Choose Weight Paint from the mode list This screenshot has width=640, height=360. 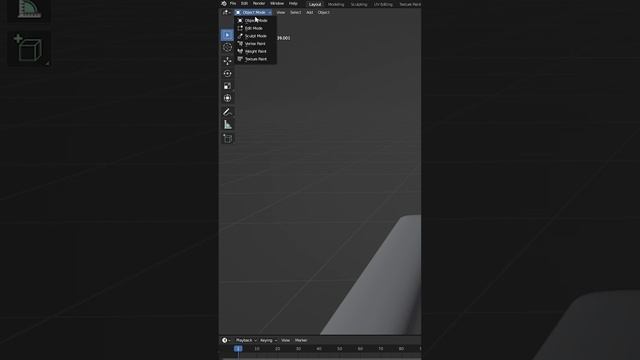(256, 51)
